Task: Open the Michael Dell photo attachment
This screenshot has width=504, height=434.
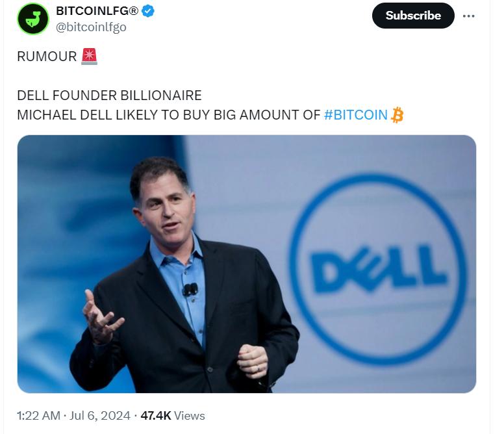Action: (247, 264)
